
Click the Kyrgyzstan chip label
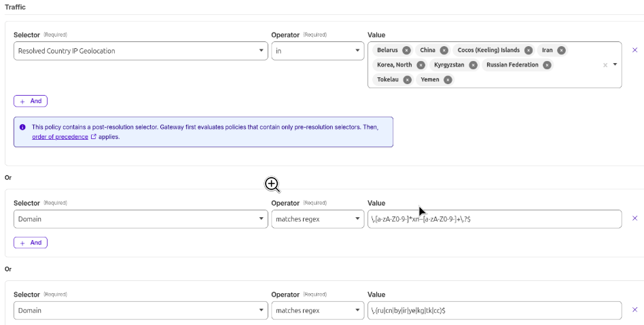[x=449, y=65]
